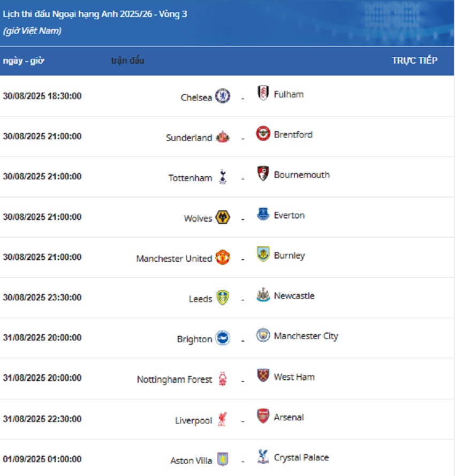Screen dimensions: 455x476
Task: Select the Liverpool liver bird crest
Action: pyautogui.click(x=223, y=419)
